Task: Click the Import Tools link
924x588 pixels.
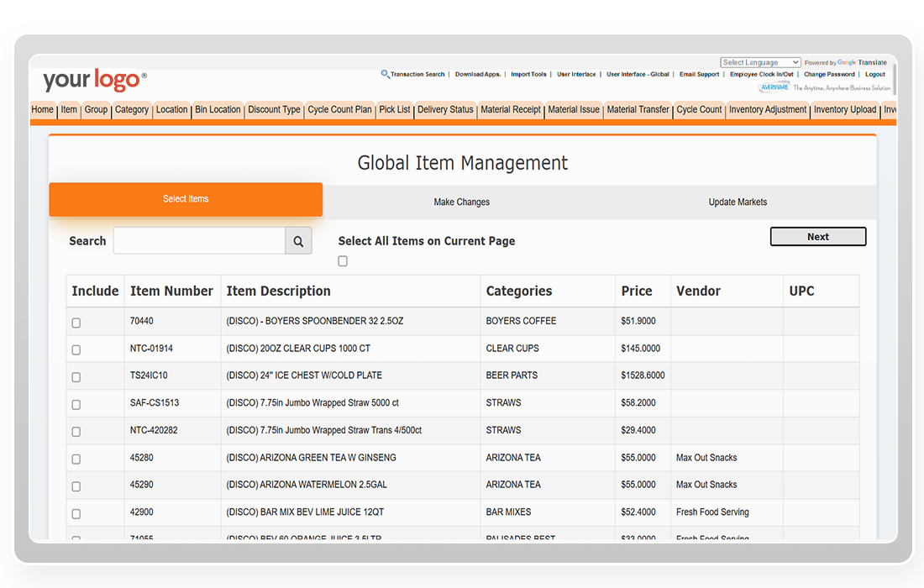Action: 528,74
